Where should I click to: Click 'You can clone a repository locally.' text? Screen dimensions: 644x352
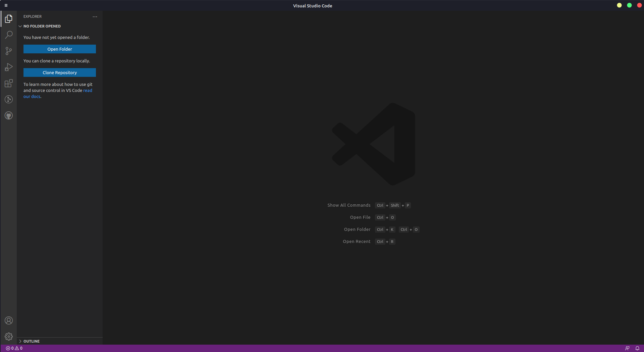pos(57,61)
